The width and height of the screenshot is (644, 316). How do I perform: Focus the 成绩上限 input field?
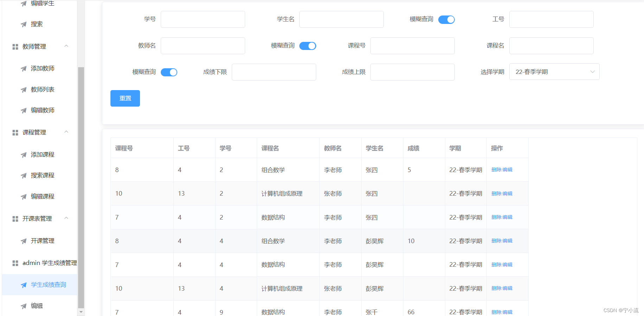[413, 72]
